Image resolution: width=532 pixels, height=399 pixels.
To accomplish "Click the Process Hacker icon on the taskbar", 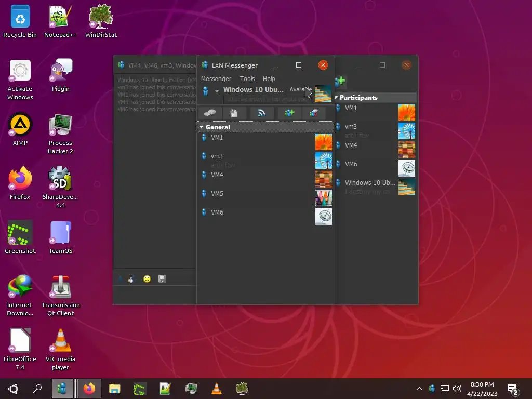I will (x=191, y=389).
